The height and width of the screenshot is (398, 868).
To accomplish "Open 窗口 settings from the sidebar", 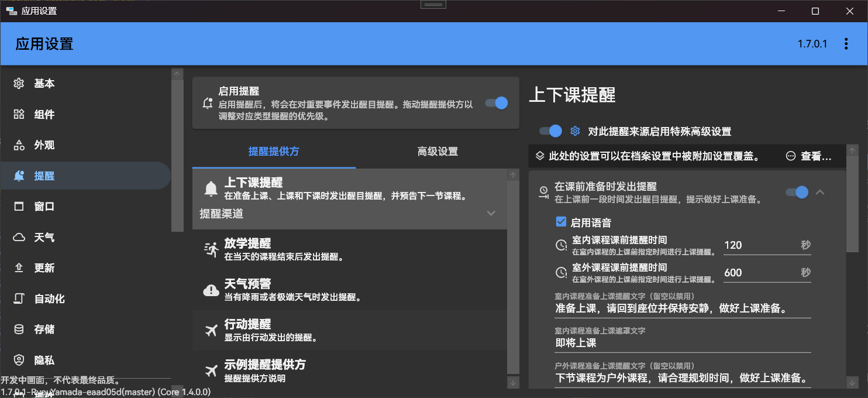I will [20, 206].
